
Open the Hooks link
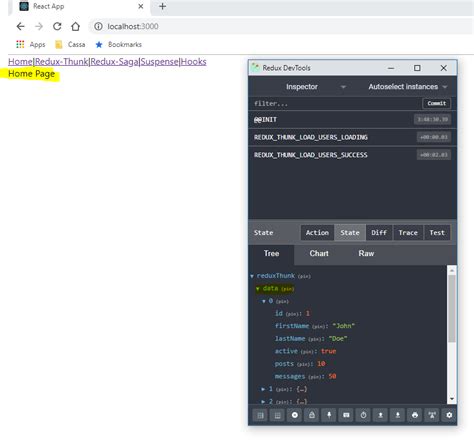(193, 62)
